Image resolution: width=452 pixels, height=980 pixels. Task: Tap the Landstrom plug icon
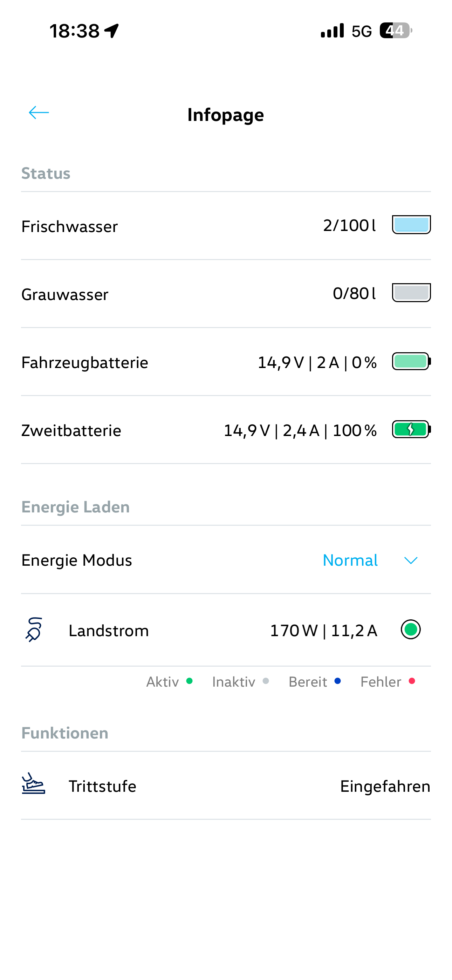point(34,630)
